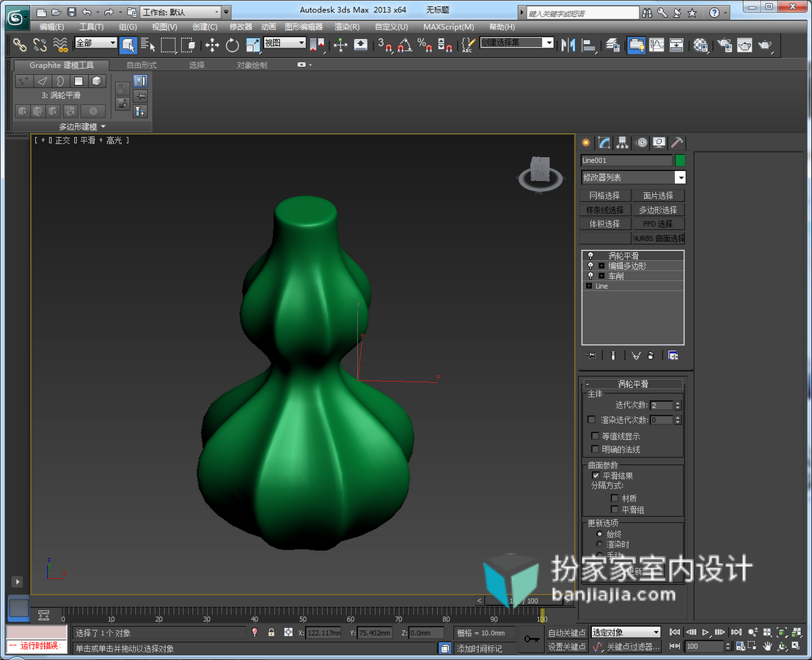Click the green object color swatch
The image size is (812, 660).
[680, 161]
